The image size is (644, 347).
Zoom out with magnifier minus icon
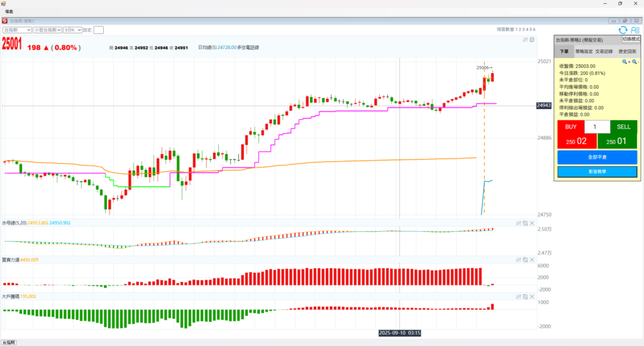(635, 62)
